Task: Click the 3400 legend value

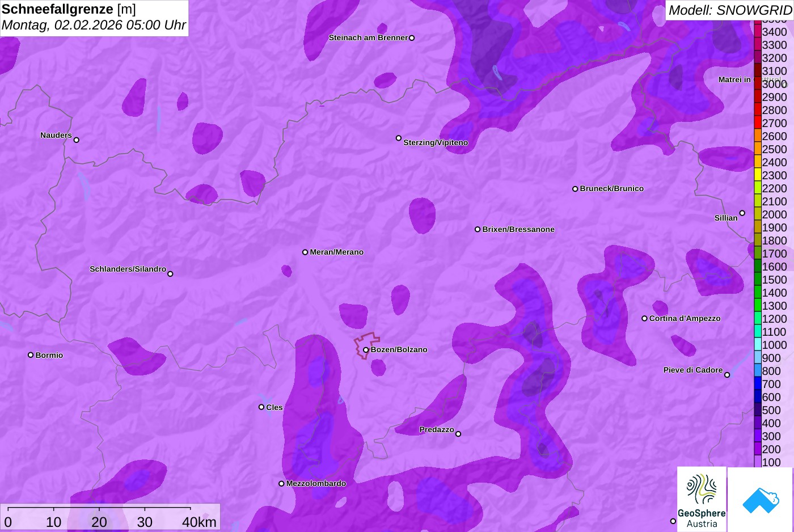Action: (774, 32)
